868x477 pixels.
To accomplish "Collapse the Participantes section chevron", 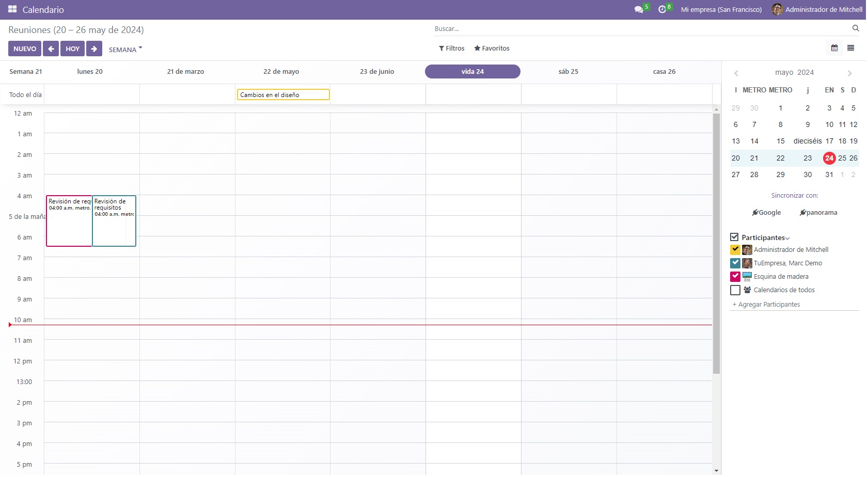I will click(x=787, y=238).
